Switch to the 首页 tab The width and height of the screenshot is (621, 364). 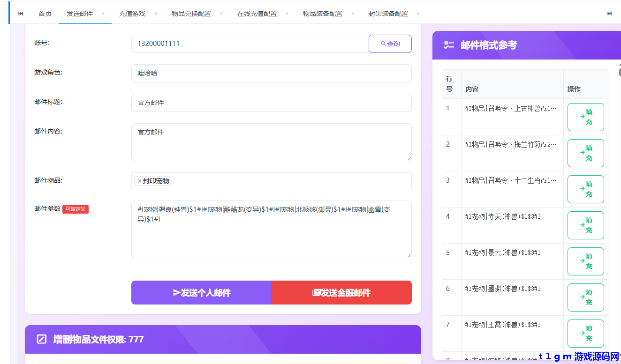pyautogui.click(x=45, y=13)
